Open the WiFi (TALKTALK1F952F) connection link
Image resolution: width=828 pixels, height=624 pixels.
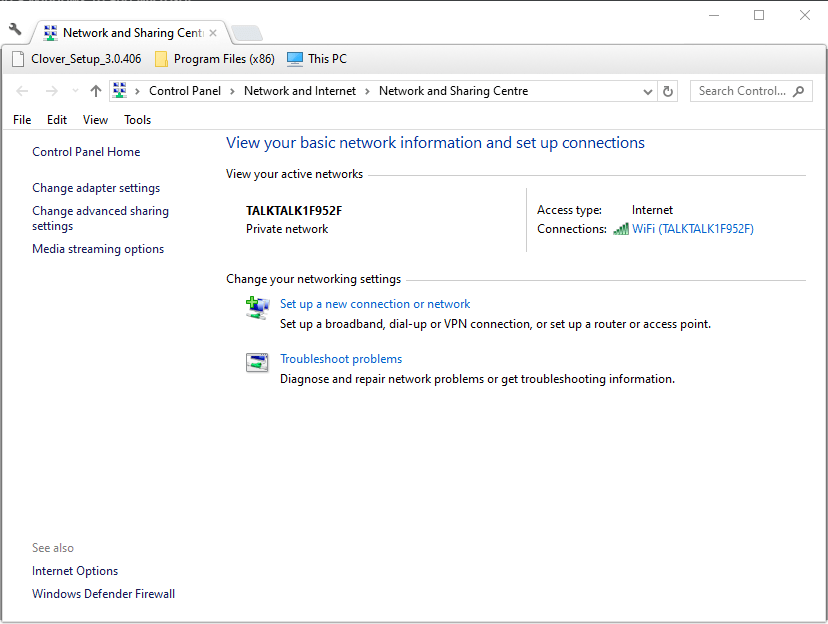(693, 229)
